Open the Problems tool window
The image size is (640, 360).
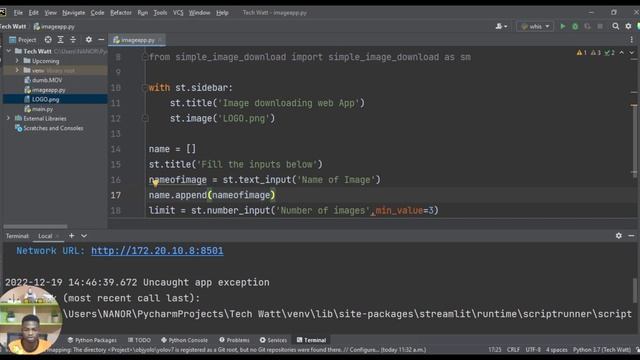tap(234, 340)
